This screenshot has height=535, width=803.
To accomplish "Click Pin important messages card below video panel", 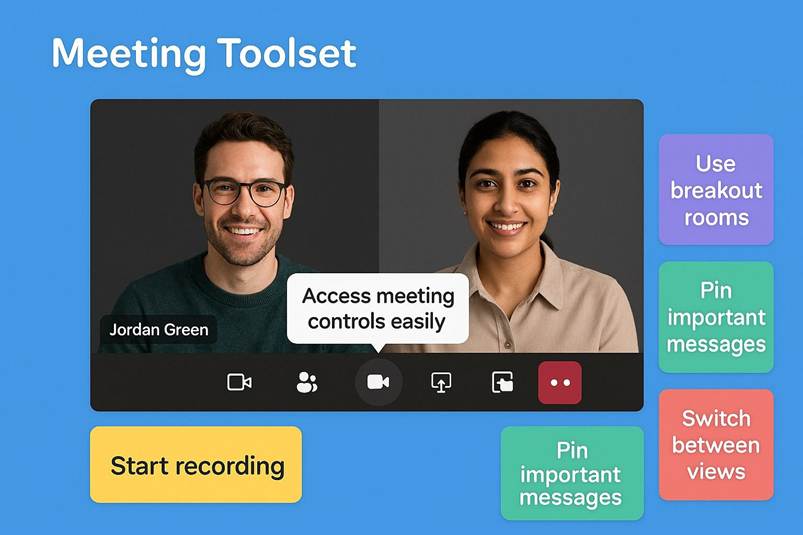I will coord(572,473).
